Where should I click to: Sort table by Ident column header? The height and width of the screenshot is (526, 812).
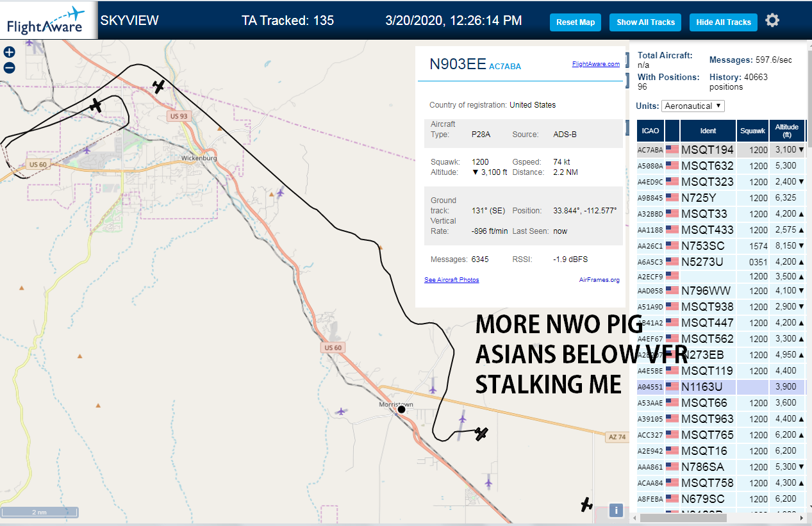coord(708,131)
